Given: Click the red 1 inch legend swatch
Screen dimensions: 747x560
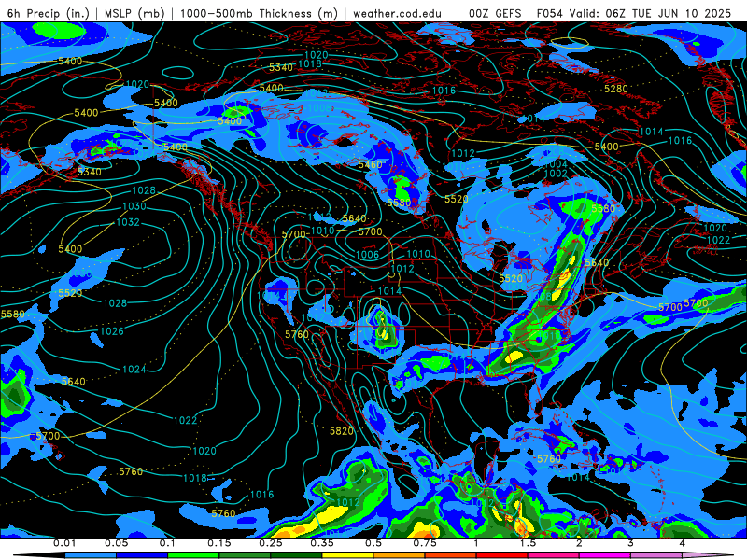Looking at the screenshot, I should click(x=502, y=555).
